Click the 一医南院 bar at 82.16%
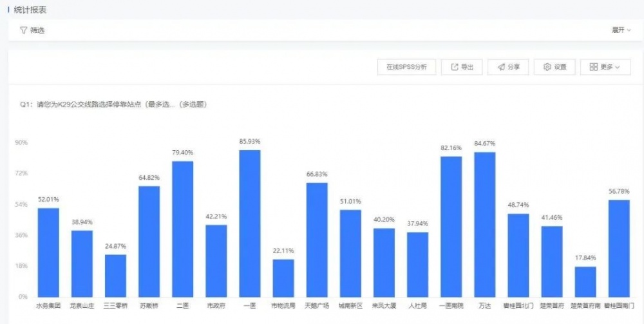Screen dimensions: 644x324 coord(451,226)
